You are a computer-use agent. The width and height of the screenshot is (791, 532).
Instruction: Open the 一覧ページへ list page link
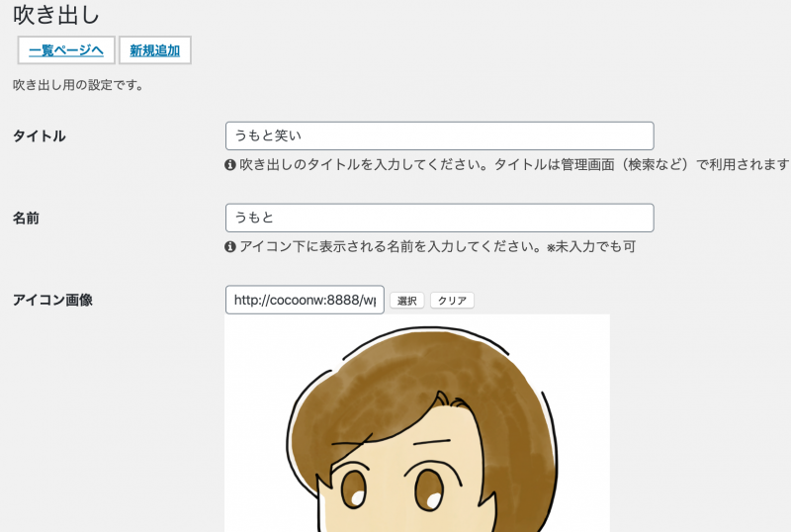pyautogui.click(x=66, y=50)
